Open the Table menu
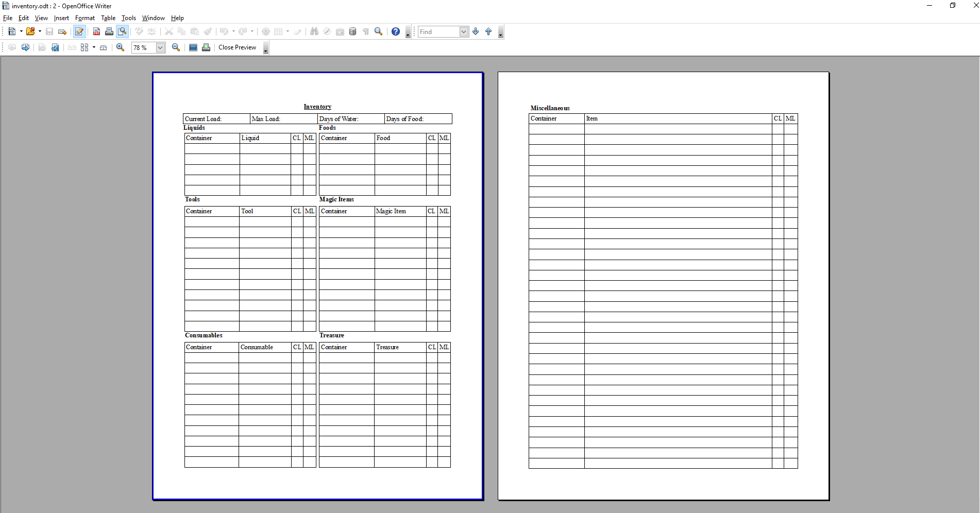 click(x=108, y=18)
